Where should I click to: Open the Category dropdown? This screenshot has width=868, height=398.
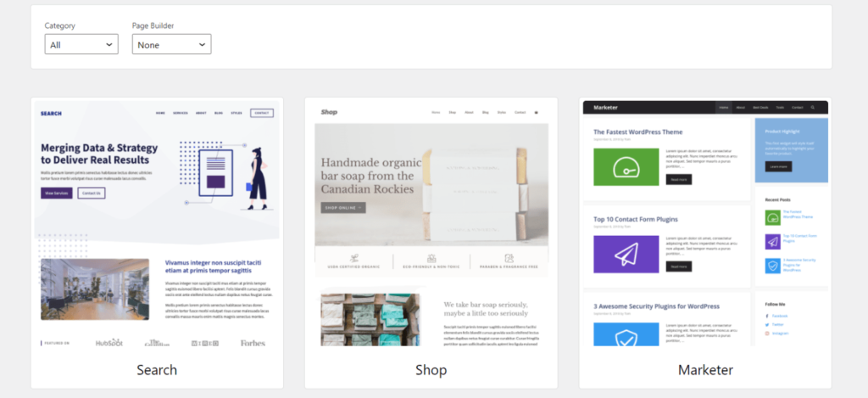click(81, 44)
